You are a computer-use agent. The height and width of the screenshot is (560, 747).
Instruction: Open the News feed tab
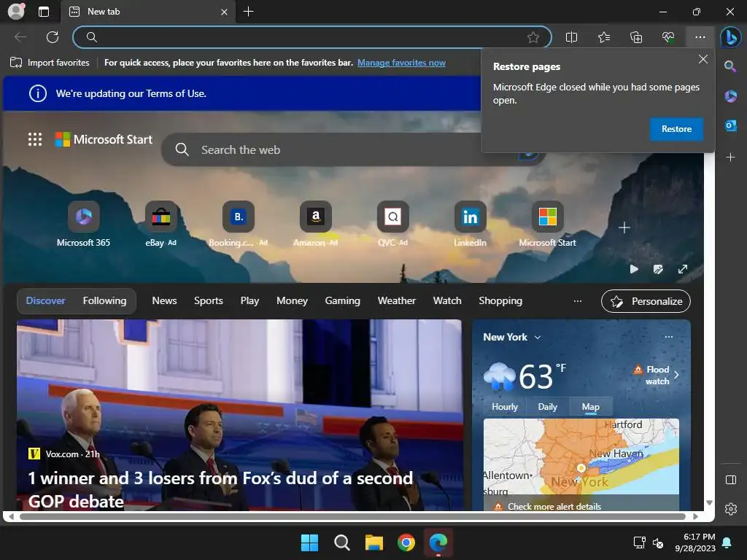pos(164,300)
